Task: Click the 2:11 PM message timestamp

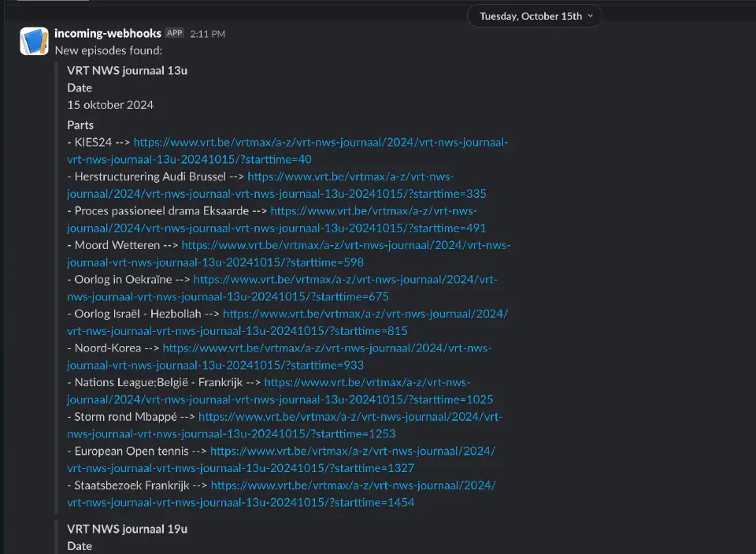Action: click(x=207, y=34)
